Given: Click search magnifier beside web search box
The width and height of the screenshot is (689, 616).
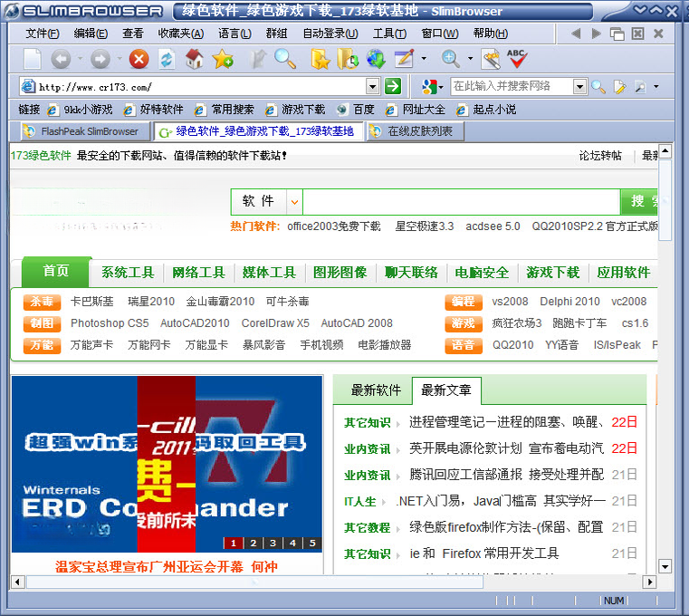Looking at the screenshot, I should (x=598, y=87).
